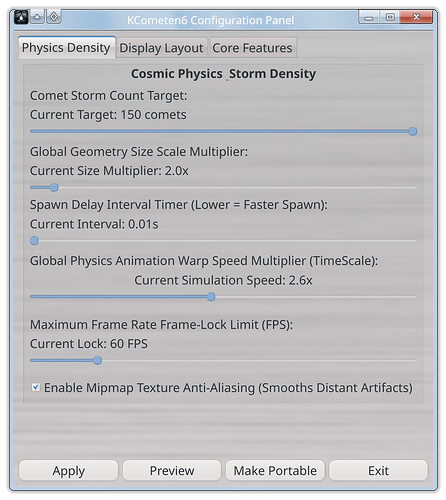Click Make Portable button
The image size is (446, 500).
[275, 470]
